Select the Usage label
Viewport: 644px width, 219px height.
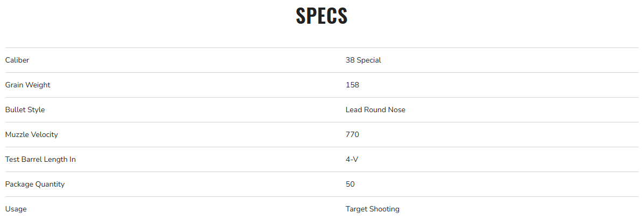point(16,209)
